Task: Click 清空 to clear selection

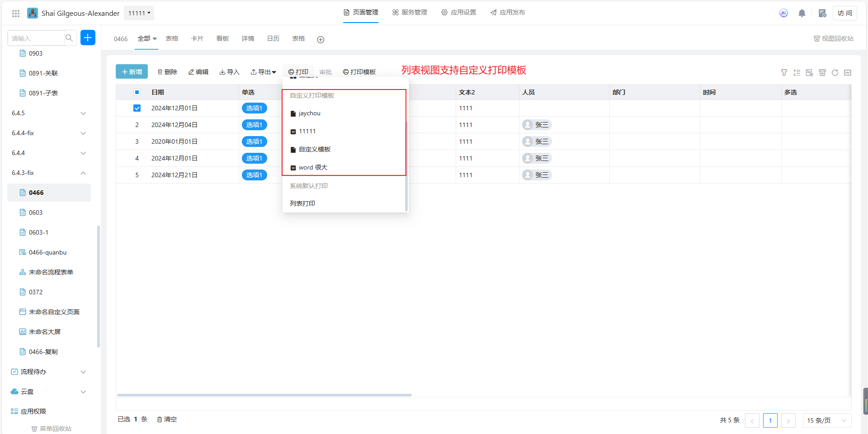Action: (167, 420)
